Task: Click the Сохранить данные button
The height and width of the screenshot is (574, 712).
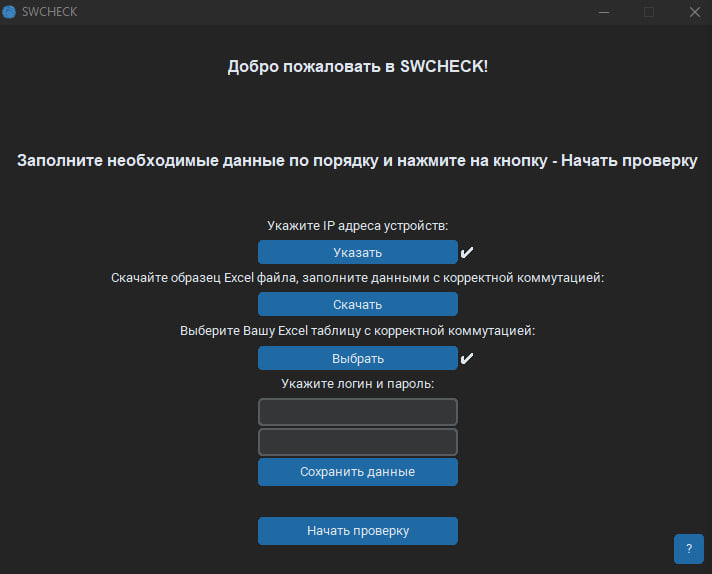Action: pos(357,472)
